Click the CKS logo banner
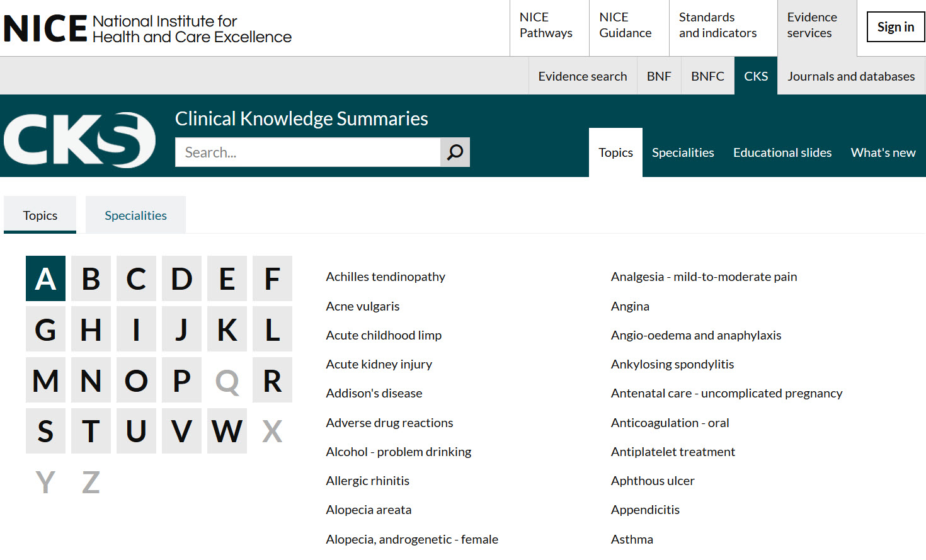The image size is (926, 560). click(79, 138)
